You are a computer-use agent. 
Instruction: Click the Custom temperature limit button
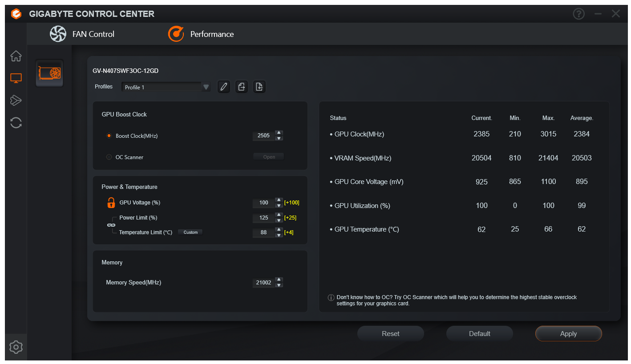click(x=190, y=232)
